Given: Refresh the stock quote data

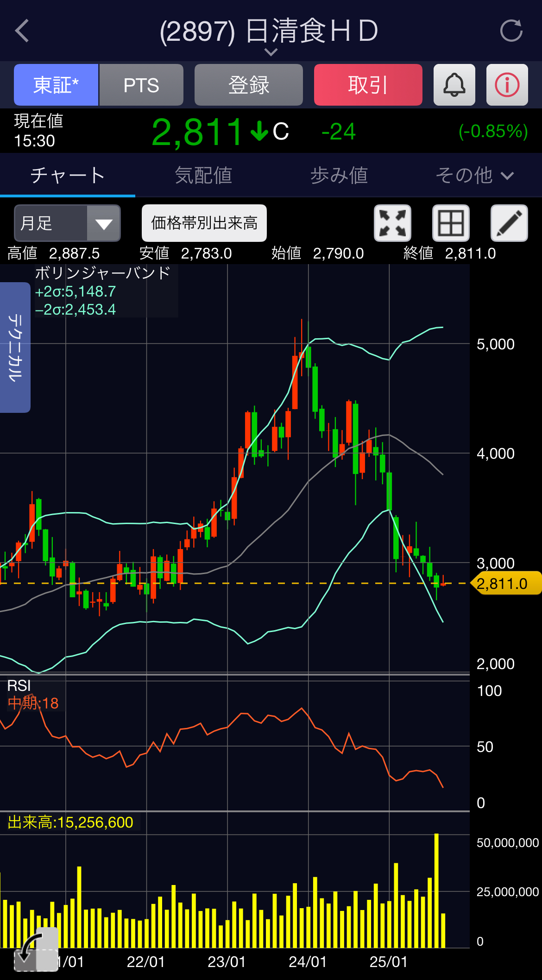Looking at the screenshot, I should (x=511, y=31).
